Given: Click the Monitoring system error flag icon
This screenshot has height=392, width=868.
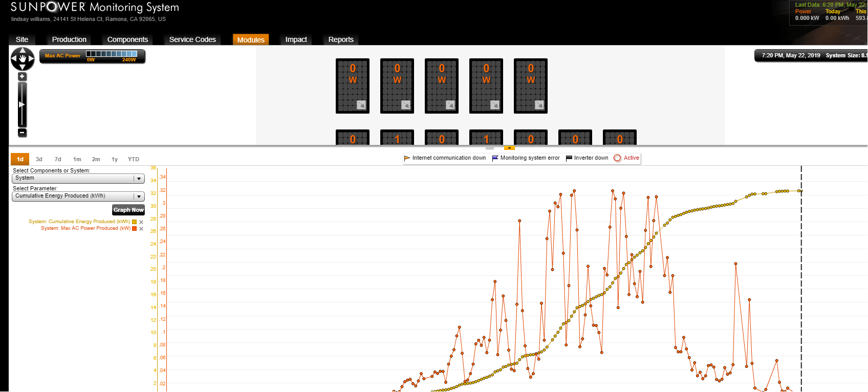Looking at the screenshot, I should [495, 158].
